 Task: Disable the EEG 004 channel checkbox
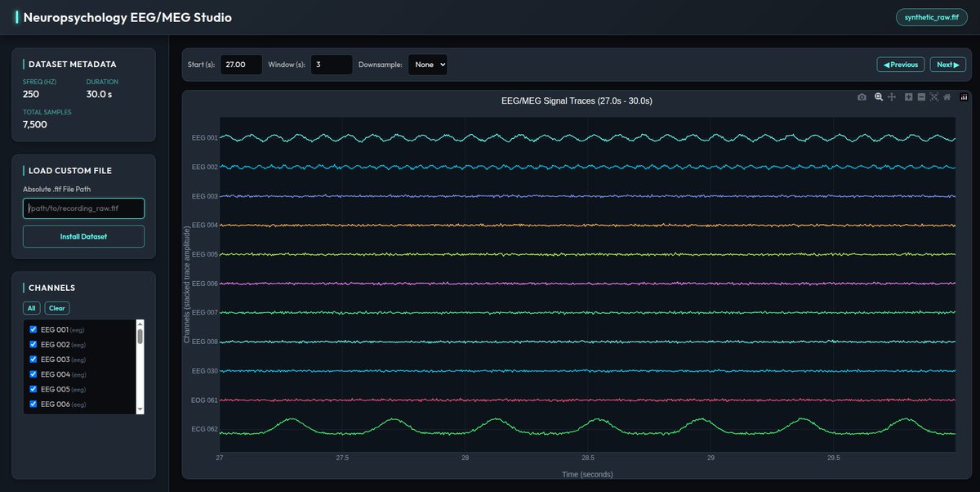(33, 373)
